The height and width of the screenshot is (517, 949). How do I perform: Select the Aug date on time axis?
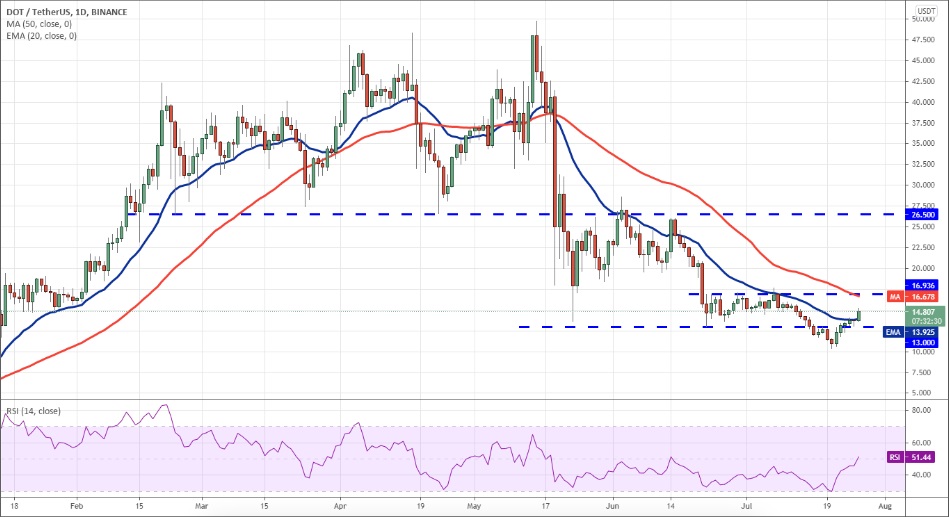pyautogui.click(x=884, y=505)
